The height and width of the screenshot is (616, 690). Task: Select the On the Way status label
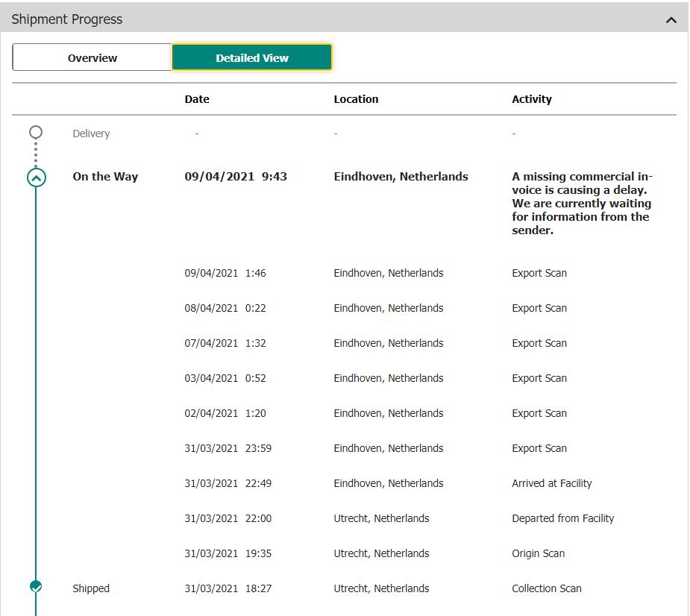(105, 177)
